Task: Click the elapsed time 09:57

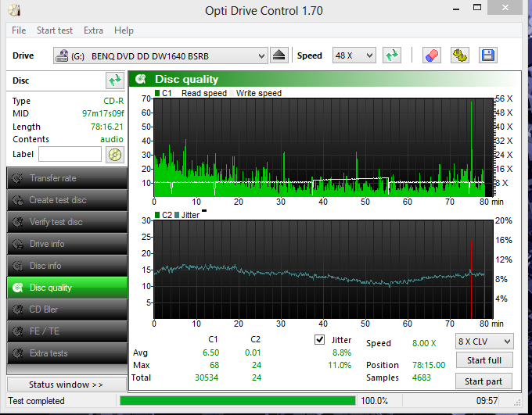Action: pyautogui.click(x=487, y=401)
